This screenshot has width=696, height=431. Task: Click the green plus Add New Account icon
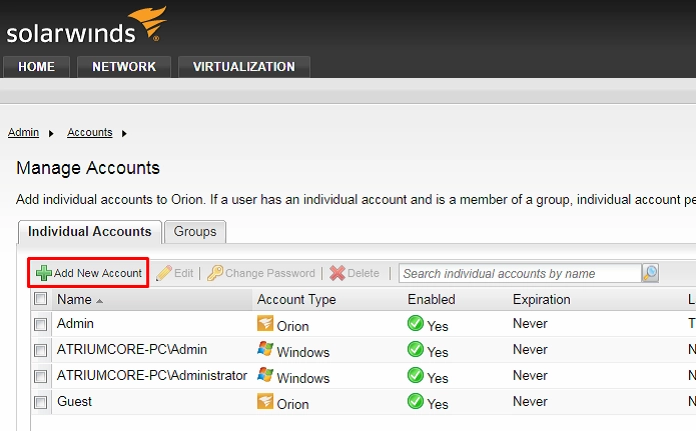click(44, 273)
